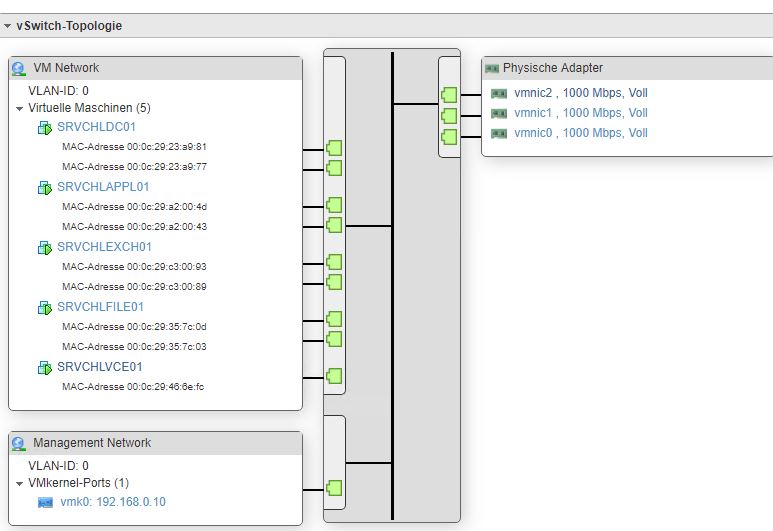
Task: Click the green port of Management Network
Action: coord(334,489)
